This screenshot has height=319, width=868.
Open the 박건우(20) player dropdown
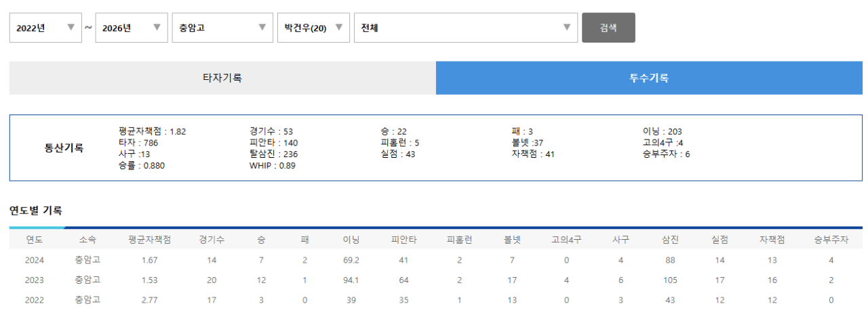tap(314, 28)
